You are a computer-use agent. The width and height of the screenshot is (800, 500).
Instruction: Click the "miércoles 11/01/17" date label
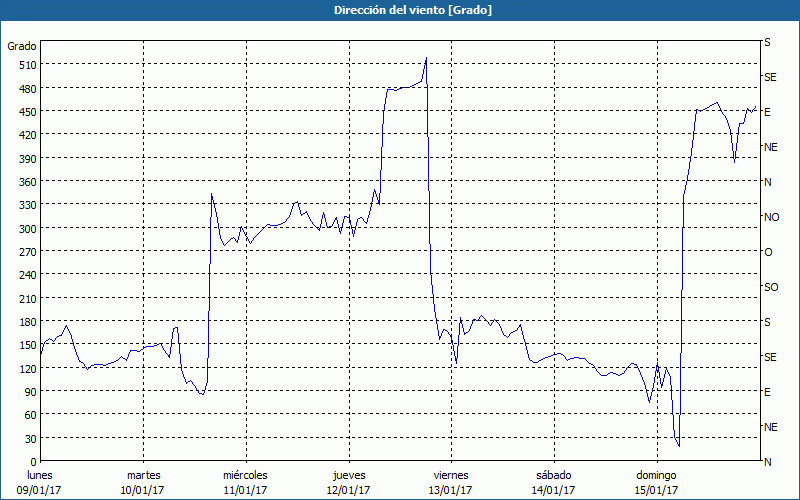point(245,482)
